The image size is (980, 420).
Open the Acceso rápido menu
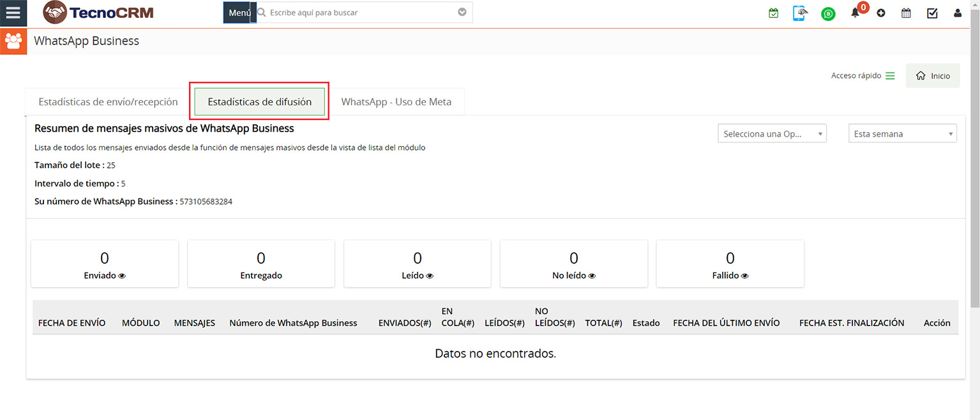[863, 75]
